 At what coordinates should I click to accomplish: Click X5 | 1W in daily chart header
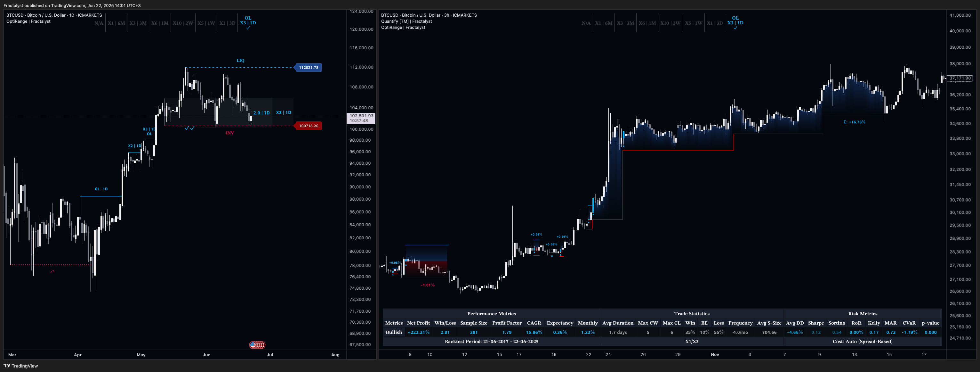point(206,23)
